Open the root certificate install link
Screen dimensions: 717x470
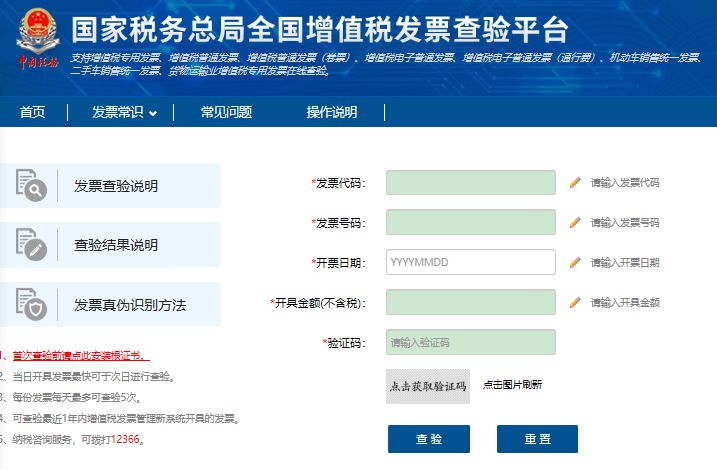pyautogui.click(x=81, y=355)
